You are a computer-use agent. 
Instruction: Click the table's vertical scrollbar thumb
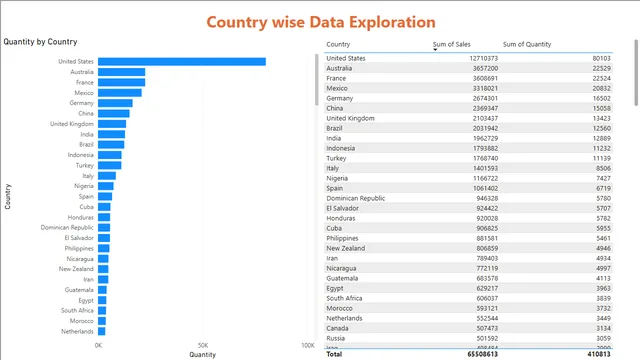tap(636, 73)
